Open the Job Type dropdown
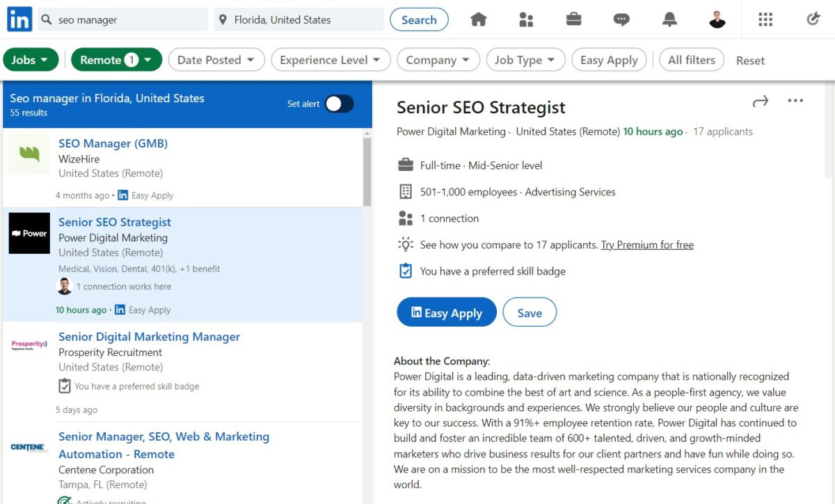Viewport: 835px width, 504px height. click(525, 60)
